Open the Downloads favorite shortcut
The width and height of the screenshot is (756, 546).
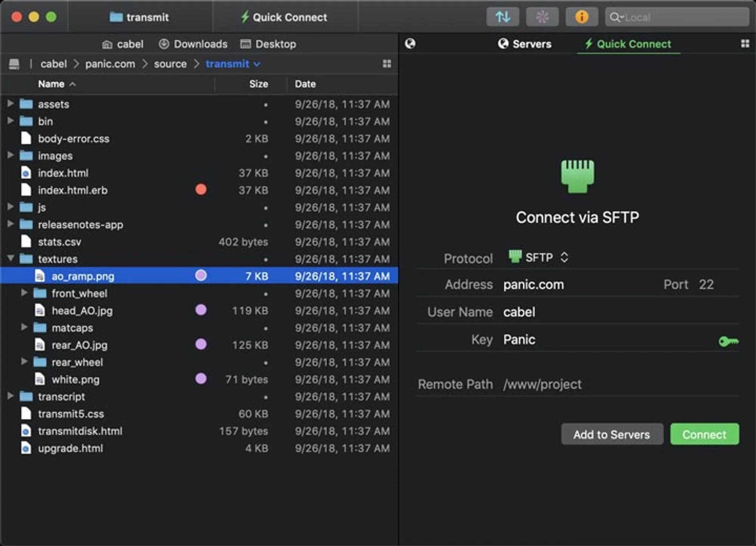[x=193, y=44]
